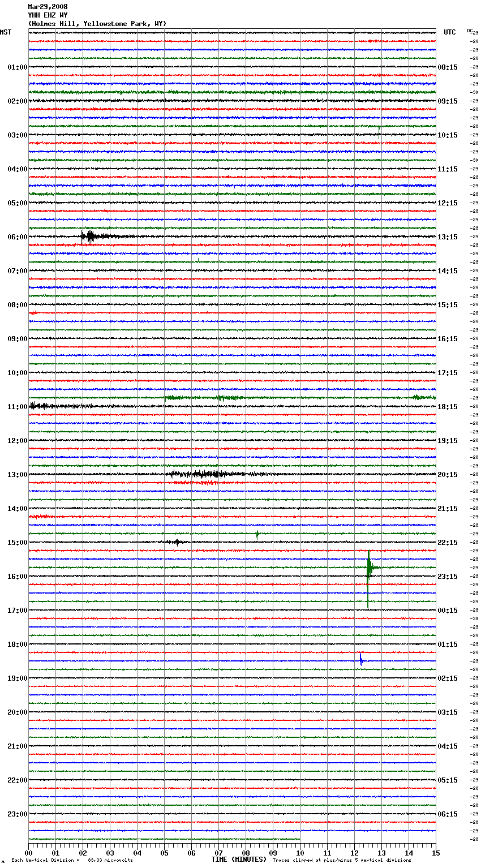Select the 22:00 MST row label
This screenshot has height=868, width=481.
click(17, 780)
